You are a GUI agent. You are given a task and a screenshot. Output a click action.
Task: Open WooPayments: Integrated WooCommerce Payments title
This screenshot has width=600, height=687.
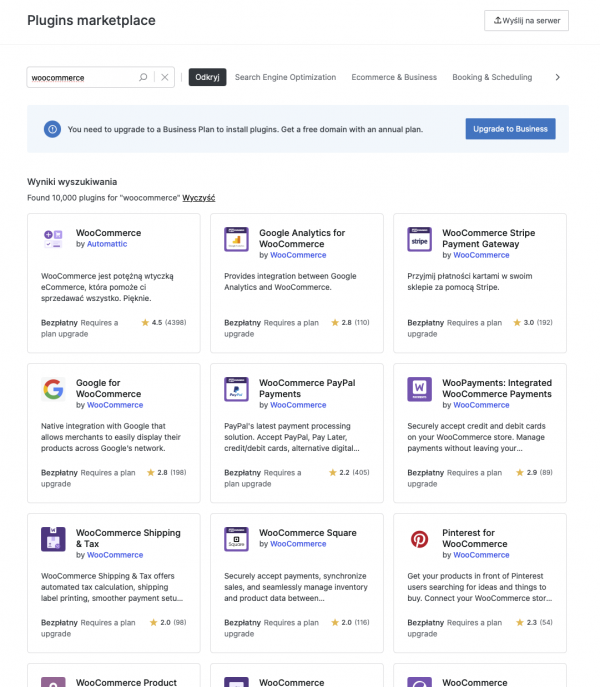coord(497,388)
